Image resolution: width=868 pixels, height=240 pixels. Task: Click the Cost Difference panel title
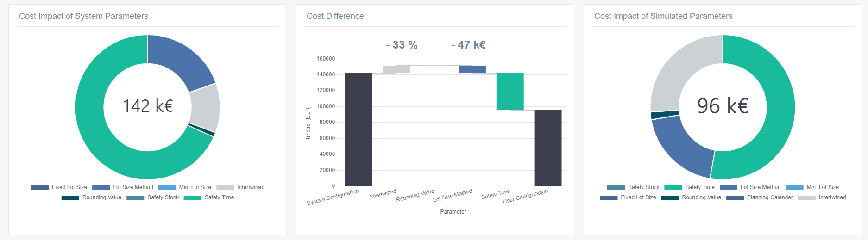click(x=335, y=16)
